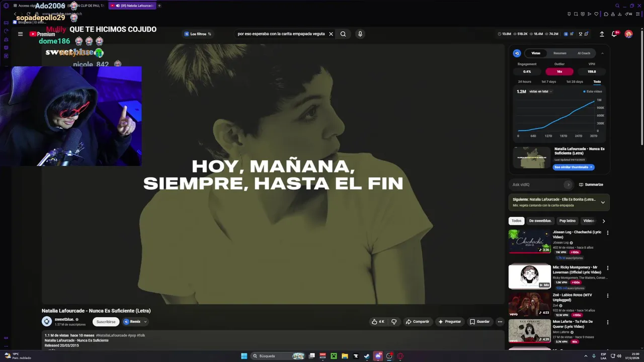Click See similar thumbnails button
Screen dimensions: 644x362
pyautogui.click(x=573, y=167)
